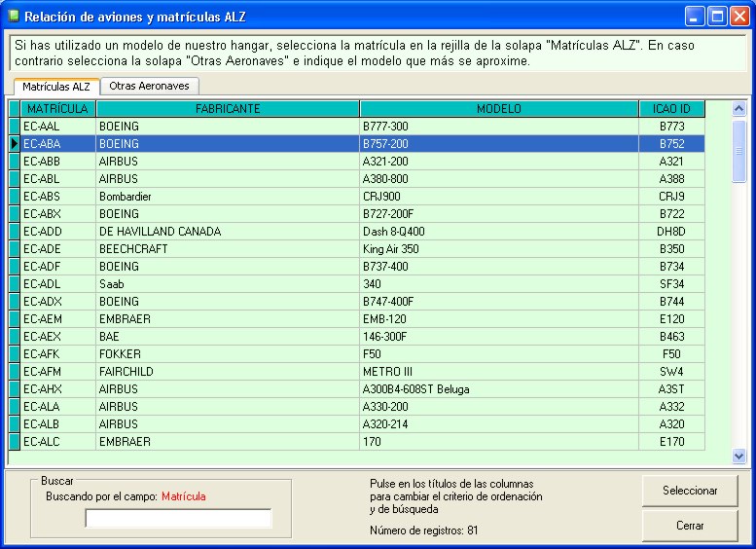Sort by the MODELO column header
The height and width of the screenshot is (549, 756).
(x=499, y=109)
